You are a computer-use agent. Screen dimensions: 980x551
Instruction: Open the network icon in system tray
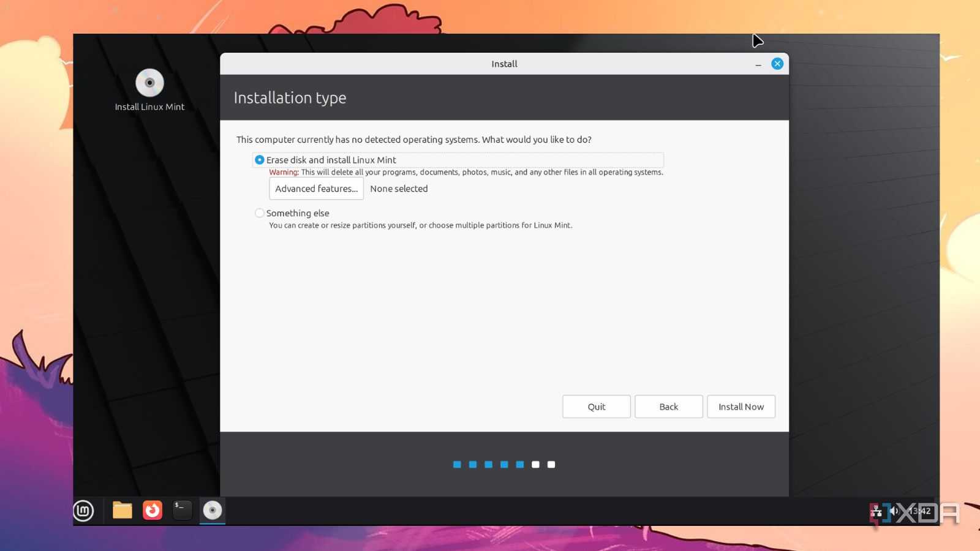(876, 511)
